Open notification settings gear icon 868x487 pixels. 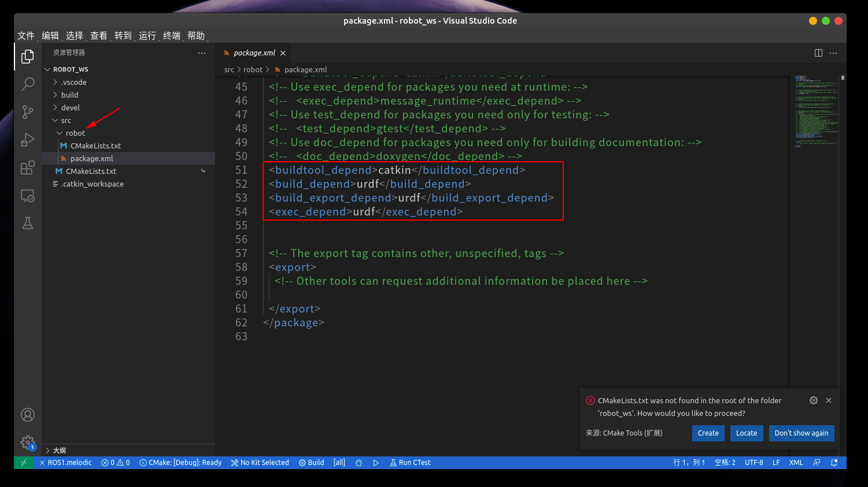[x=814, y=400]
